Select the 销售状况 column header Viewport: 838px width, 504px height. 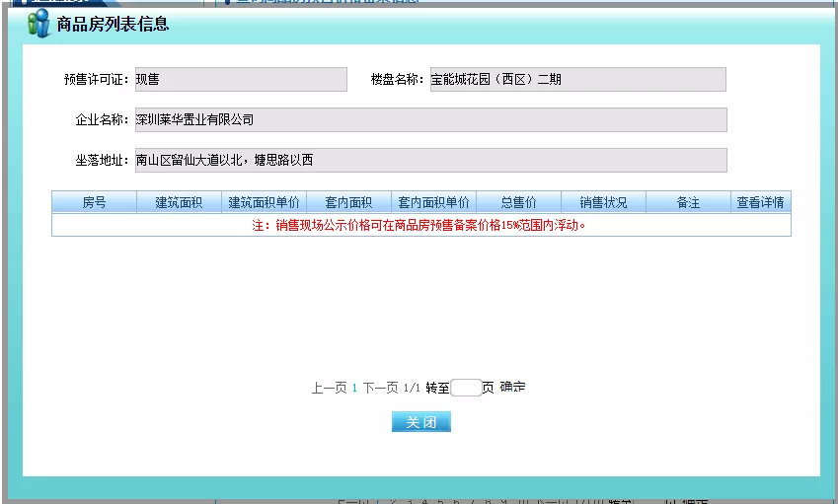(603, 203)
